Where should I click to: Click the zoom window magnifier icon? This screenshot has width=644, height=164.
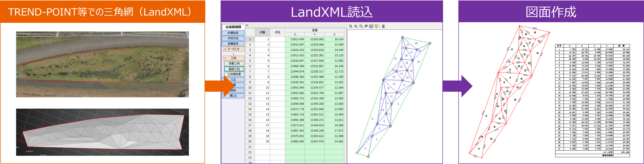[x=351, y=26]
